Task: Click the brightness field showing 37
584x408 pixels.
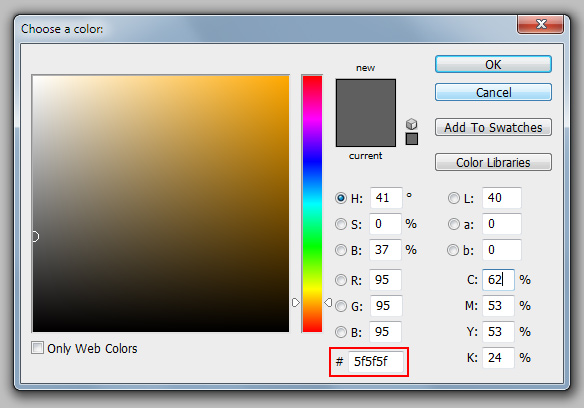Action: coord(385,250)
